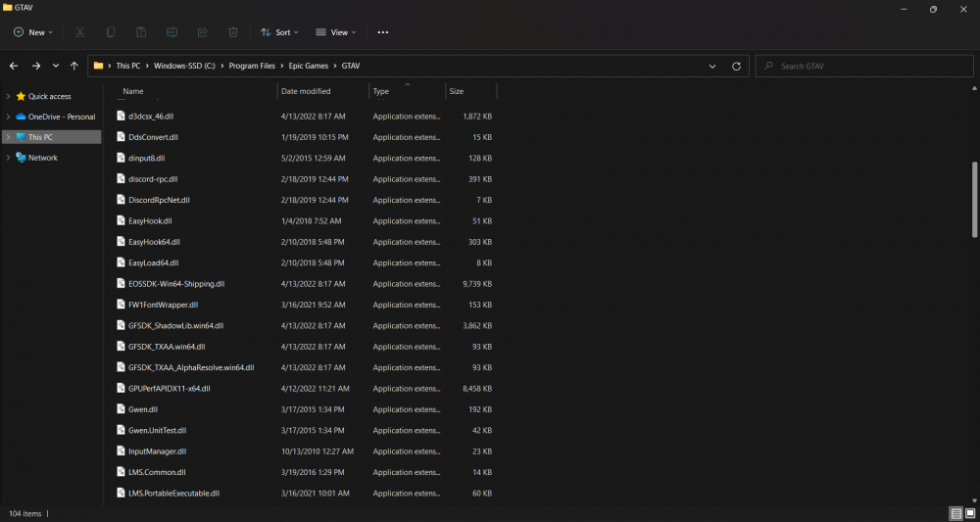Click the folder icon in address bar
This screenshot has height=522, width=980.
point(98,66)
